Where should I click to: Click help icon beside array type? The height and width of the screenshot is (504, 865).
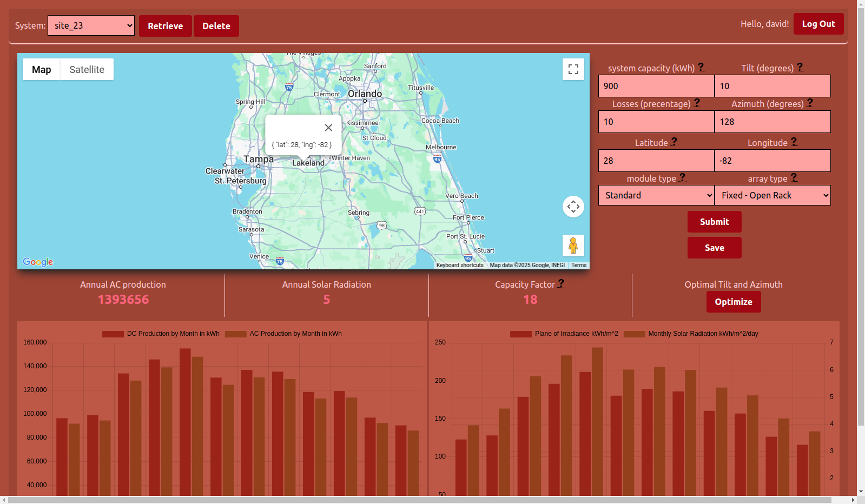(794, 177)
